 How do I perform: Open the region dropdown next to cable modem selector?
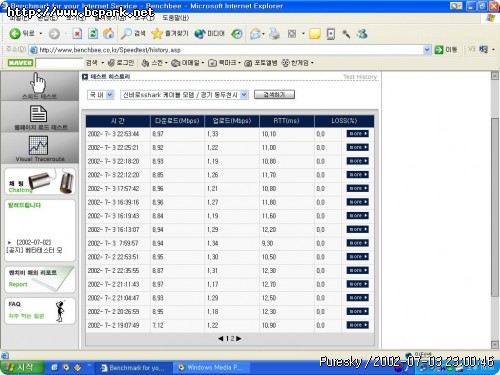101,95
